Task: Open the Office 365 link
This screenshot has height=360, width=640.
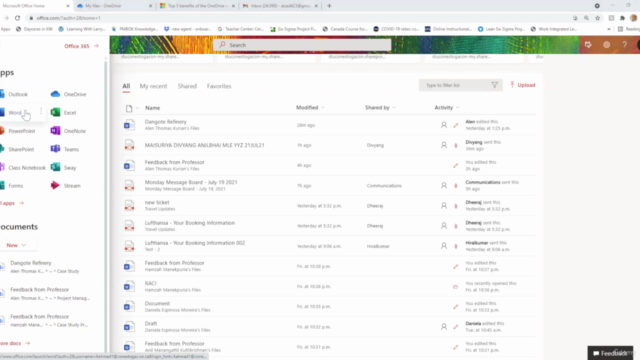Action: 81,46
